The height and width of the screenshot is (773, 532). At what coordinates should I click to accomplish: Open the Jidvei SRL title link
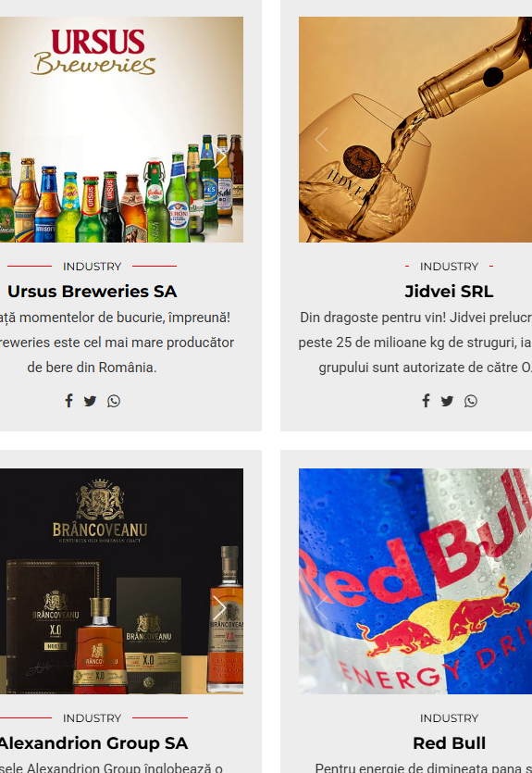click(x=449, y=292)
